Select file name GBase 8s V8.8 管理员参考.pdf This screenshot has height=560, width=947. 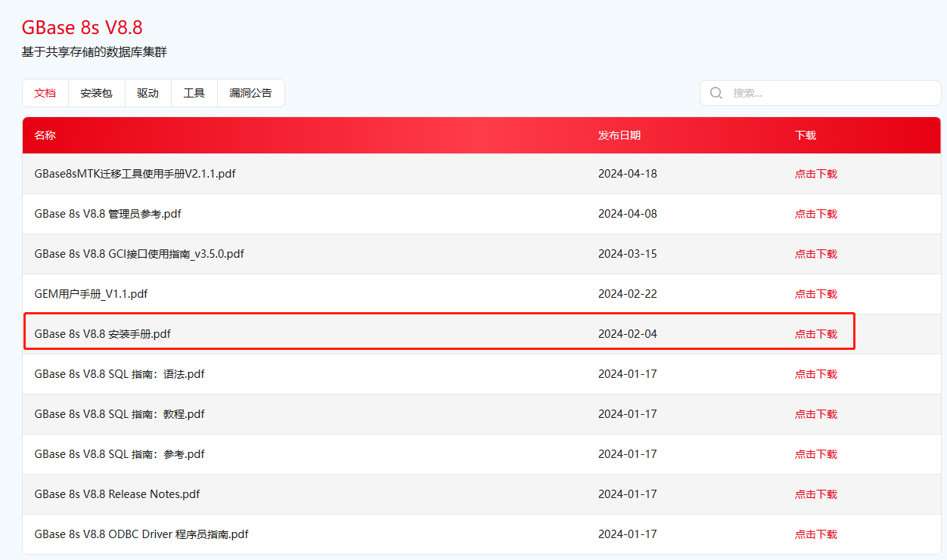[x=107, y=214]
